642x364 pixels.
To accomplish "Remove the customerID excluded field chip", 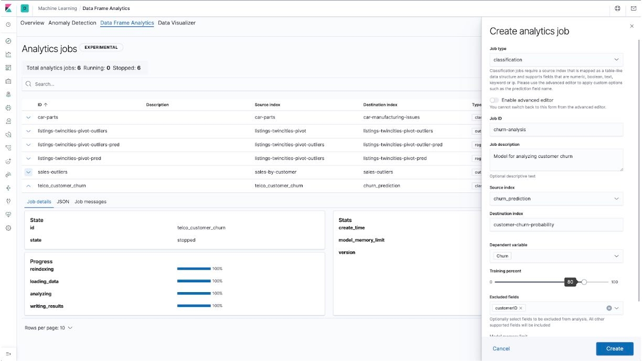I will pos(521,308).
